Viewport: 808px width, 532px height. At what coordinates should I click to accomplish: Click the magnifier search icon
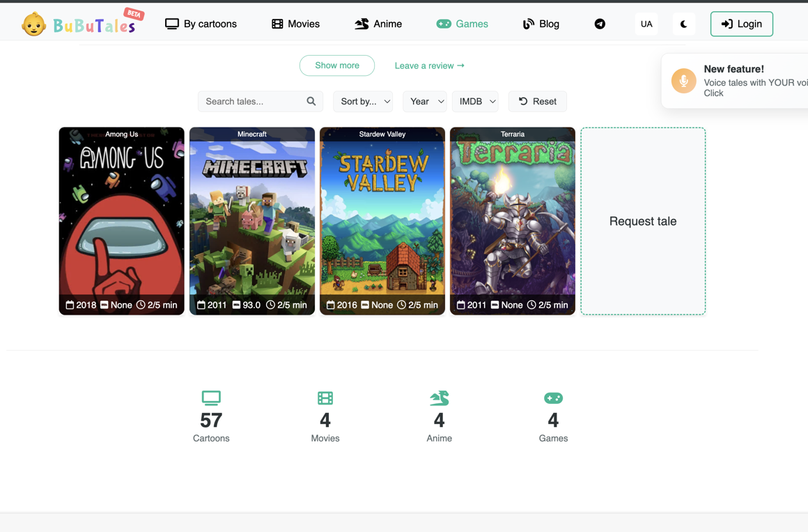pos(311,102)
